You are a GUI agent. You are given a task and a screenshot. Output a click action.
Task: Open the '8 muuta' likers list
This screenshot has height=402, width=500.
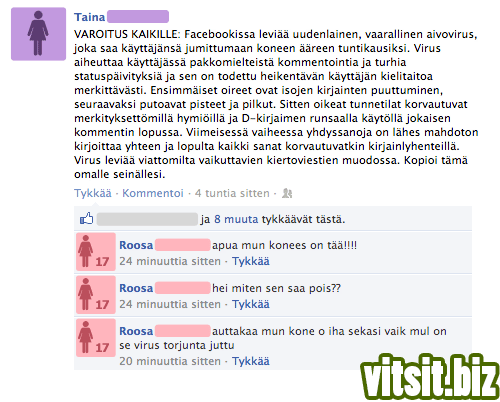point(236,219)
